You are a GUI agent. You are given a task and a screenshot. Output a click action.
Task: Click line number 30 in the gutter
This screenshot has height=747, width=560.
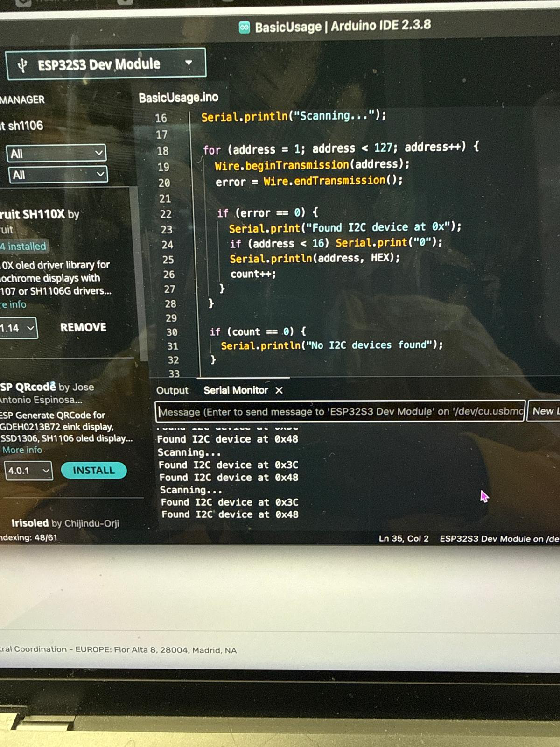pos(172,332)
